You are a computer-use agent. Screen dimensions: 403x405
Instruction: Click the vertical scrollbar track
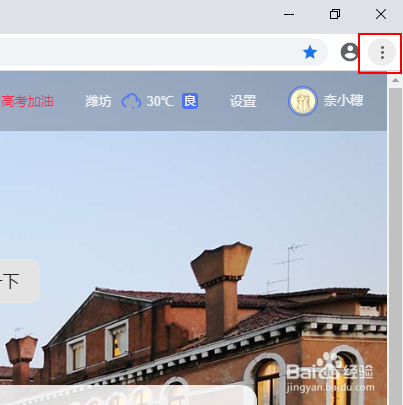tap(395, 246)
